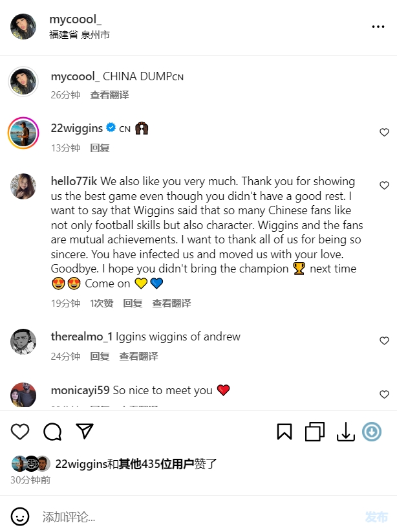Share post with paper plane icon
Image resolution: width=397 pixels, height=532 pixels.
point(85,431)
